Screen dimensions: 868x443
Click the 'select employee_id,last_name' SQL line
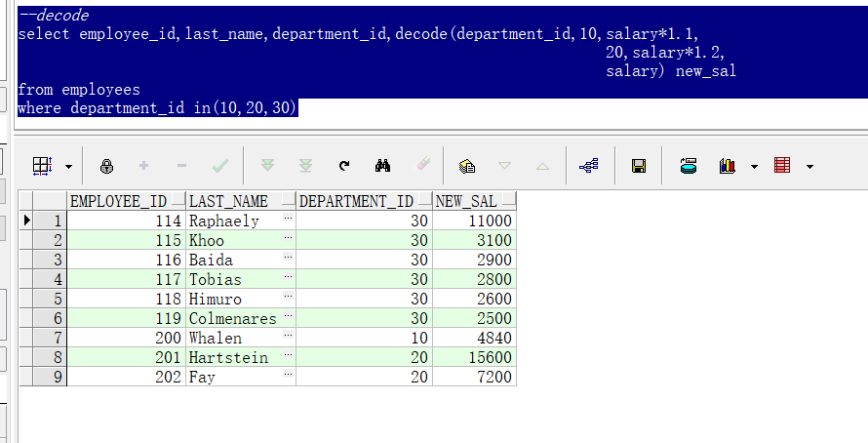tap(358, 34)
